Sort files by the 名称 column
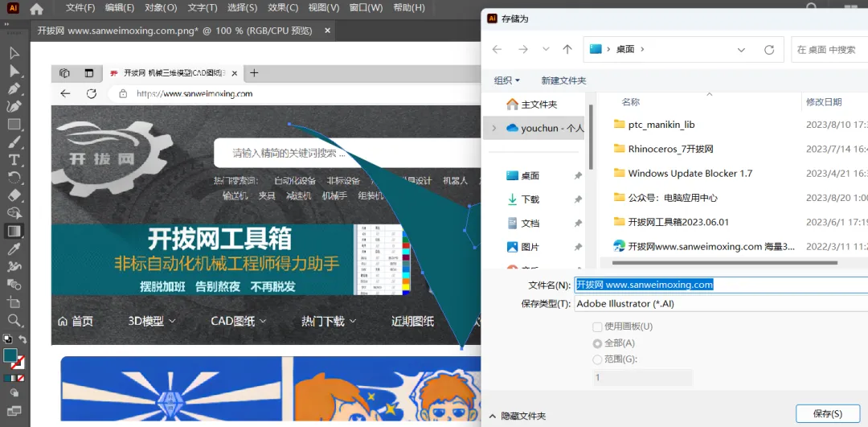The height and width of the screenshot is (427, 868). point(631,102)
